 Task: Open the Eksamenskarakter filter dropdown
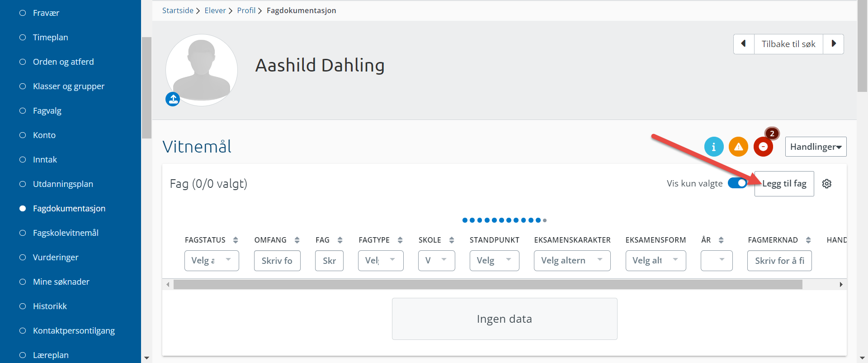tap(572, 261)
